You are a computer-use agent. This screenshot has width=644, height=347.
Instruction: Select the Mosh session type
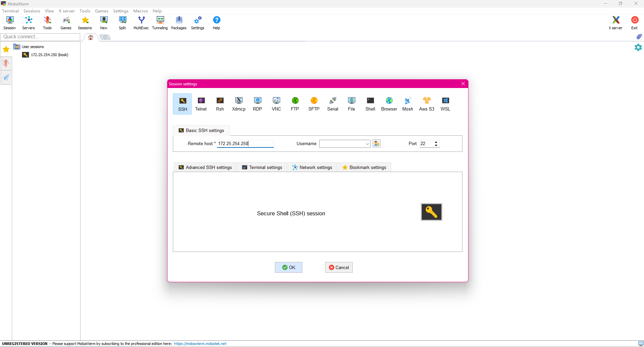(408, 104)
